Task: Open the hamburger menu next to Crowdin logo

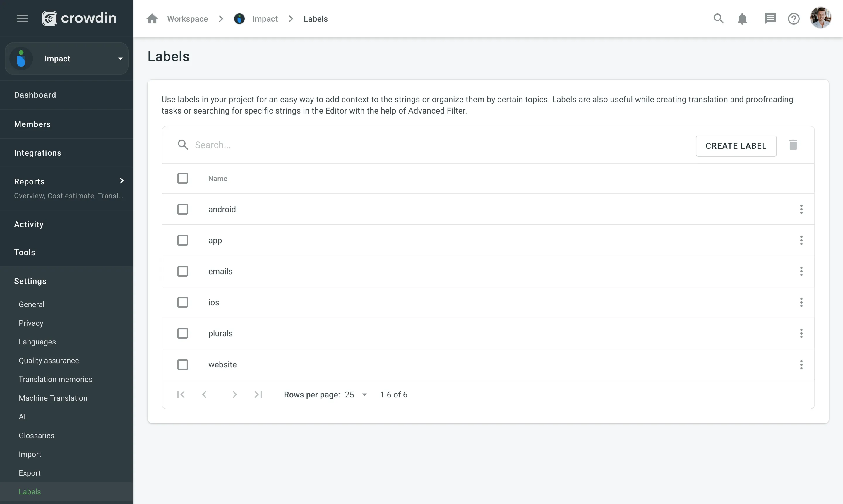Action: 22,18
